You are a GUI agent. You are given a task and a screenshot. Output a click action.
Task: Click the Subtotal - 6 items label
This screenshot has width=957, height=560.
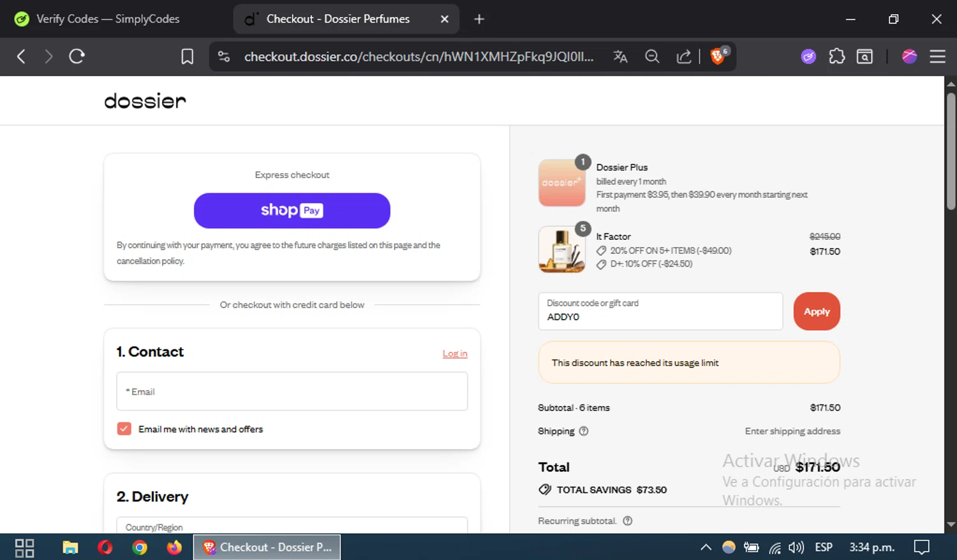click(574, 408)
